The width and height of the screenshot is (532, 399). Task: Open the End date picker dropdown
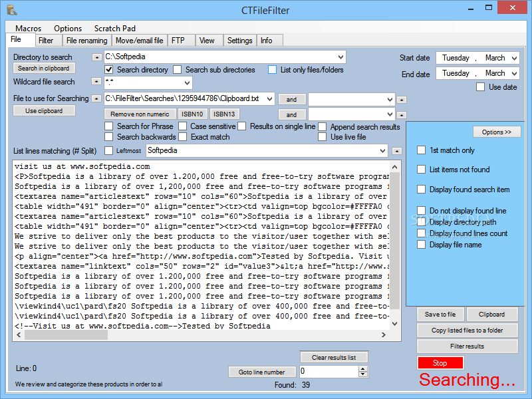[514, 73]
